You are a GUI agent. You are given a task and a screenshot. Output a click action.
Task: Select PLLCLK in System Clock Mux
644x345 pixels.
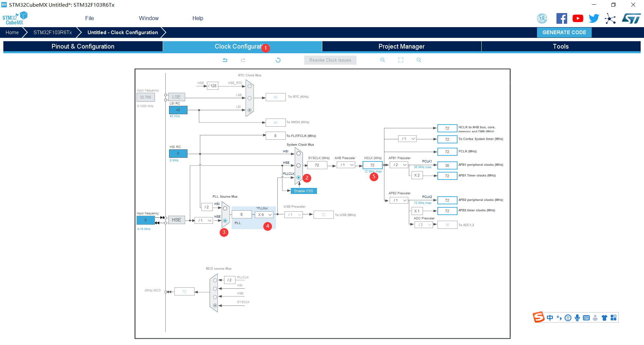point(299,178)
